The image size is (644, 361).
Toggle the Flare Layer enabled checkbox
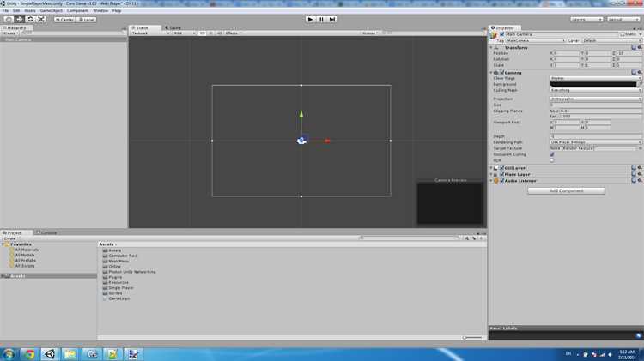pos(502,174)
